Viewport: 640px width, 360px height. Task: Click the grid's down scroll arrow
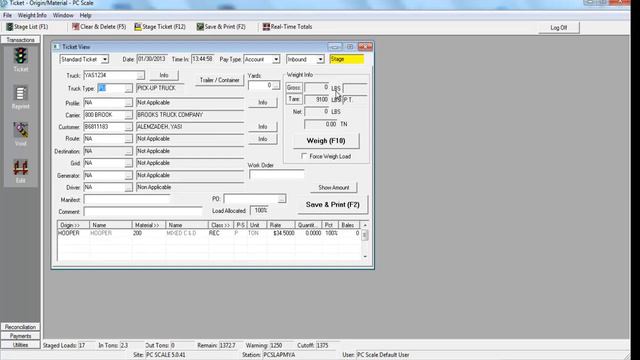click(365, 256)
